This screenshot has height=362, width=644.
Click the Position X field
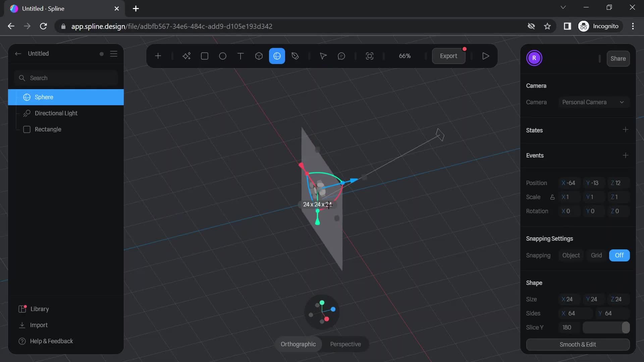coord(569,183)
